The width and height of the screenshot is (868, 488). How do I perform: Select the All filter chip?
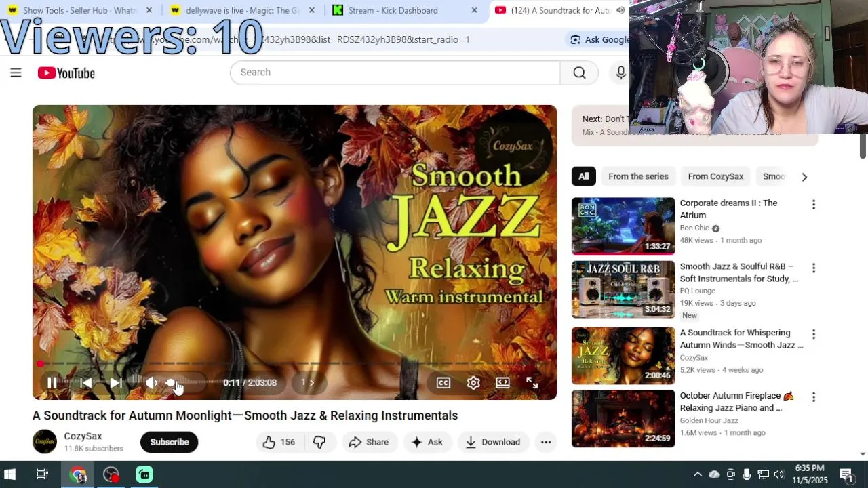click(x=584, y=176)
